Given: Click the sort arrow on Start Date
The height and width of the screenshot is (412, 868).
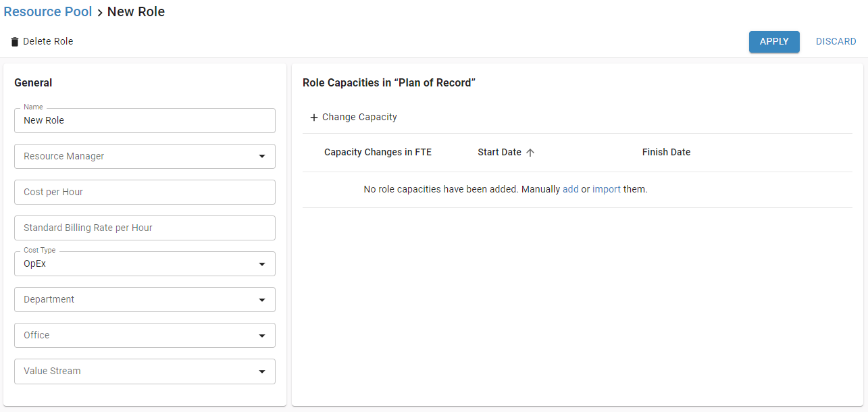Looking at the screenshot, I should pyautogui.click(x=531, y=153).
